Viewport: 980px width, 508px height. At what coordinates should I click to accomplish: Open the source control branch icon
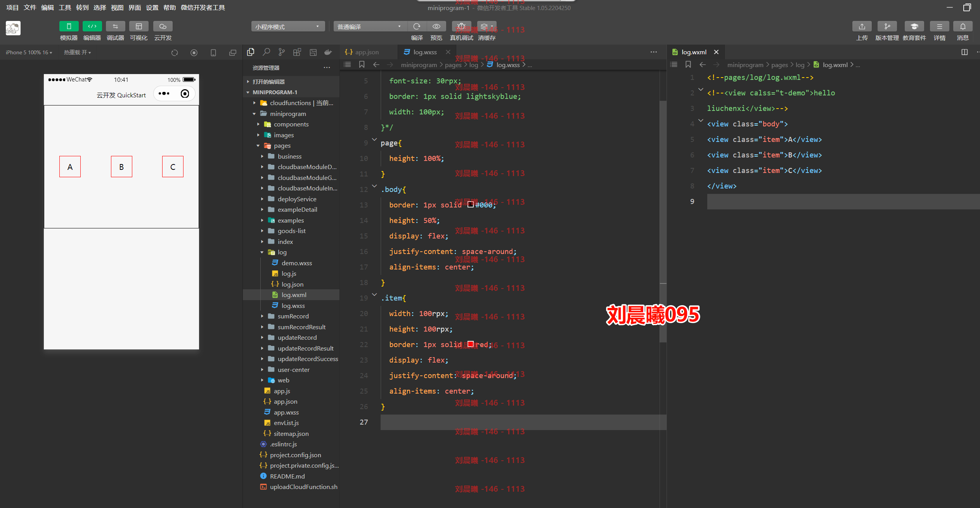click(x=282, y=52)
